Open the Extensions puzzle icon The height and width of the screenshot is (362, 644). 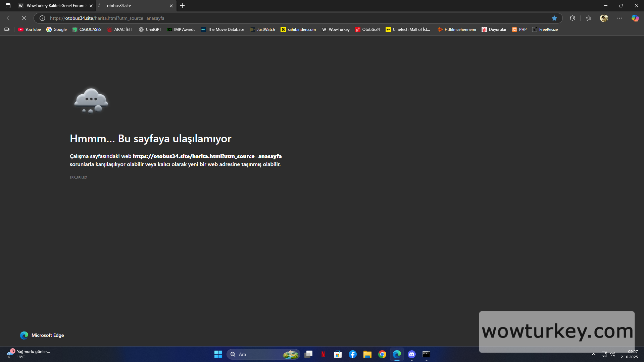pos(572,18)
